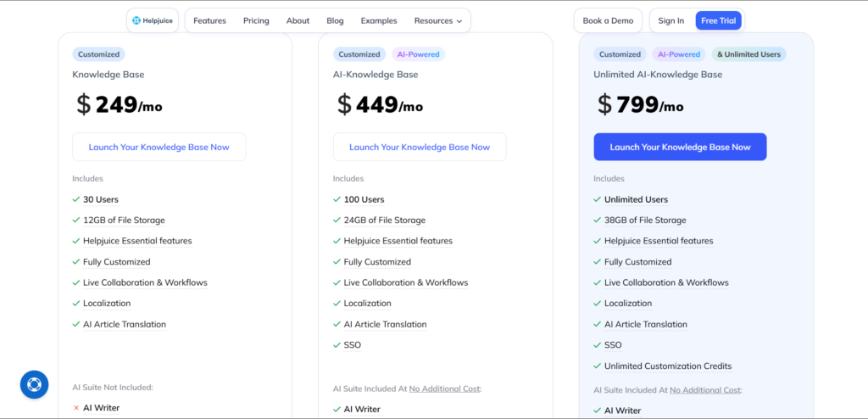Click 'Fully Customized' in the $449 plan

[x=377, y=261]
